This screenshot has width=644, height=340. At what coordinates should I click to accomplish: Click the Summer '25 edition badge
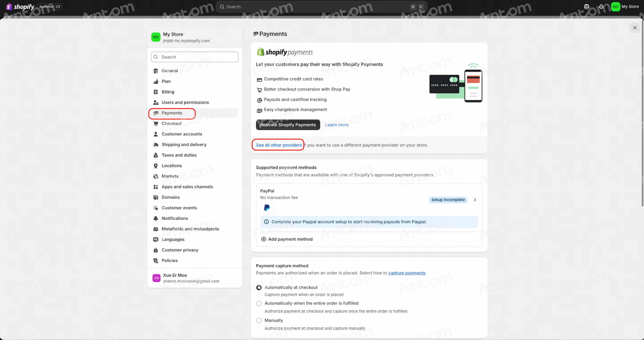click(49, 7)
